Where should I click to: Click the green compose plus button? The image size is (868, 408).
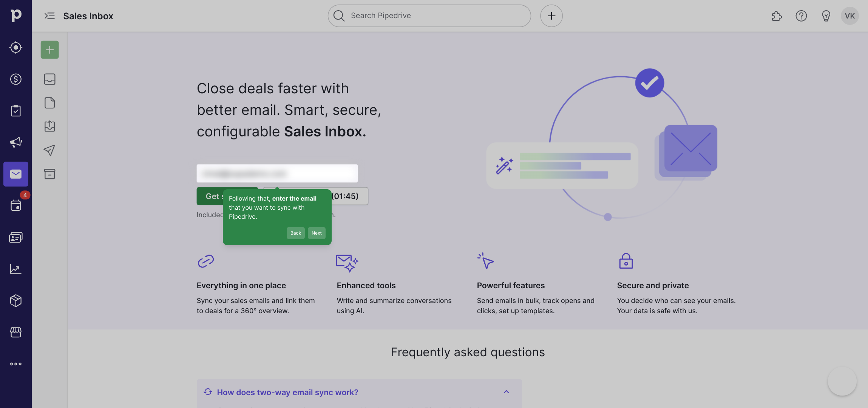[50, 50]
